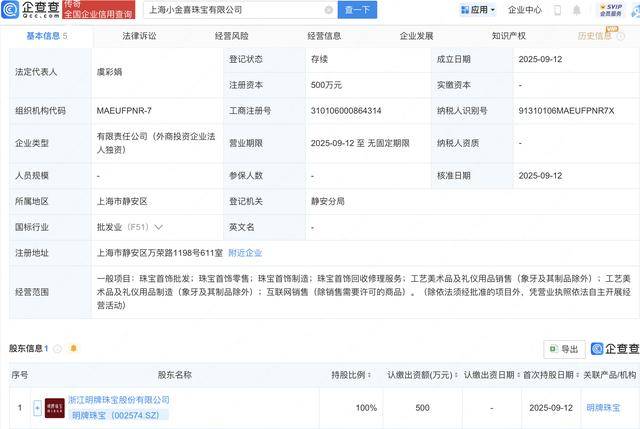Viewport: 640px width, 429px height.
Task: Select 2025-09-12 至 无固定期限 business term
Action: 360,143
